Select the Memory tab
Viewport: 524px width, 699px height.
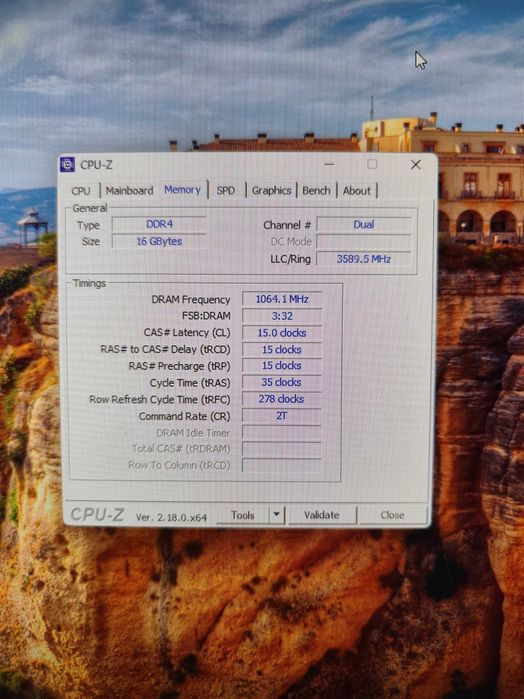(x=182, y=190)
